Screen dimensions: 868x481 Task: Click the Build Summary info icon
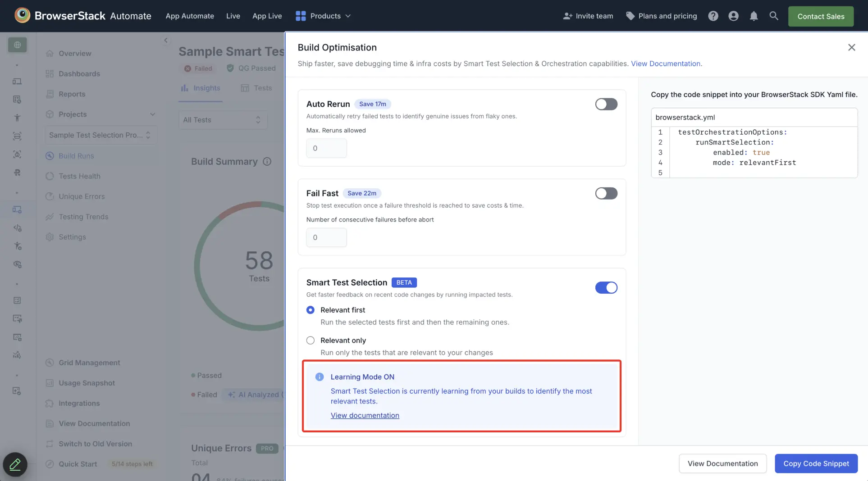coord(267,162)
